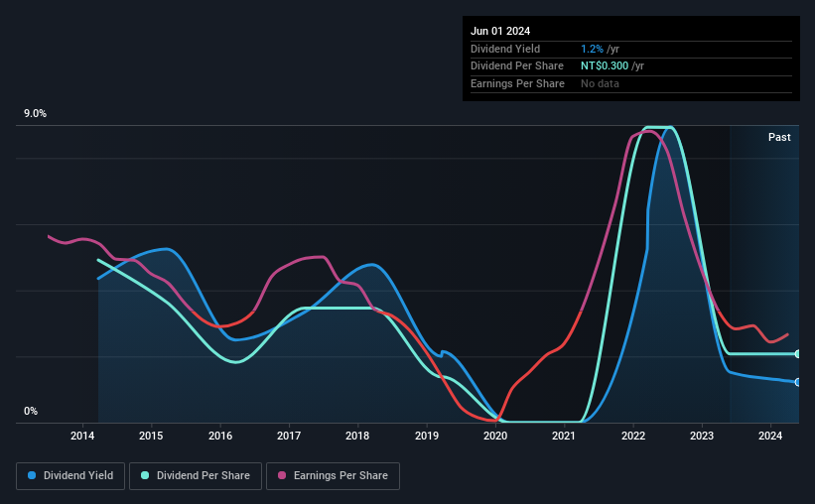Click the No data earnings value

pyautogui.click(x=600, y=83)
